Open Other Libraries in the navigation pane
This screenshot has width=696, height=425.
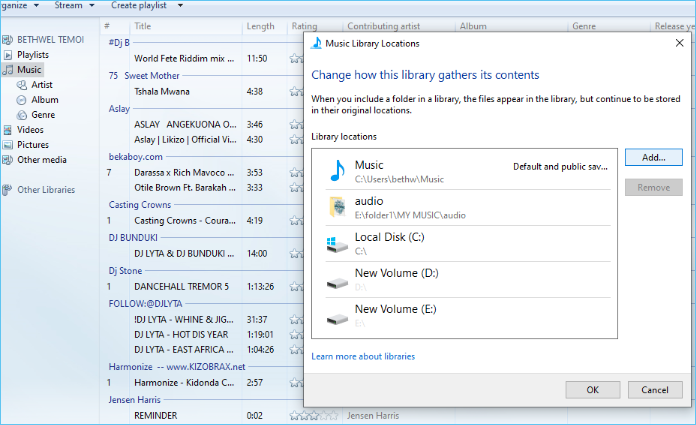pyautogui.click(x=45, y=190)
